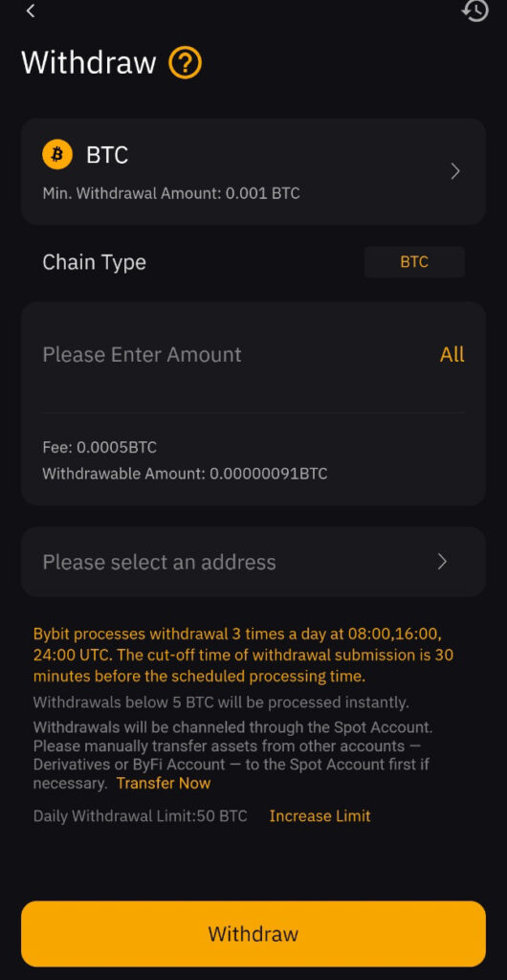Tap the orange Bitcoin coin icon
The image size is (507, 980).
click(x=57, y=154)
